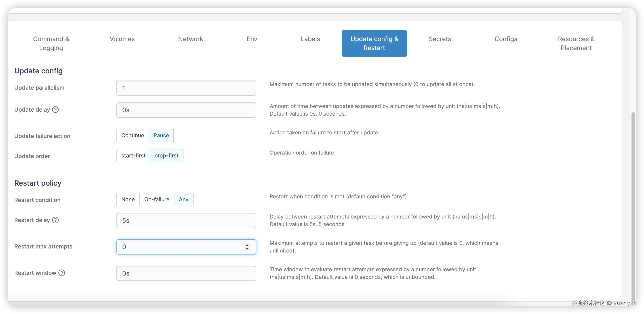Decrement Restart max attempts with down arrow
Viewport: 644px width, 314px height.
pyautogui.click(x=247, y=249)
